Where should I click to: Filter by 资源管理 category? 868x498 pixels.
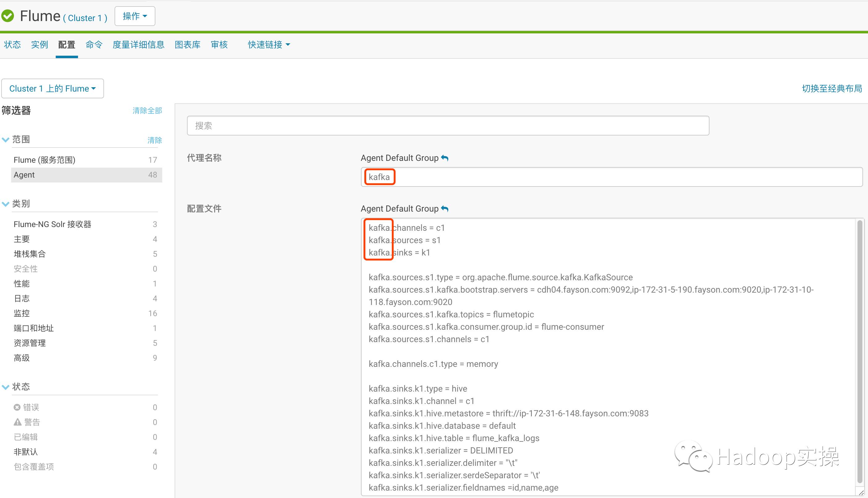point(87,343)
